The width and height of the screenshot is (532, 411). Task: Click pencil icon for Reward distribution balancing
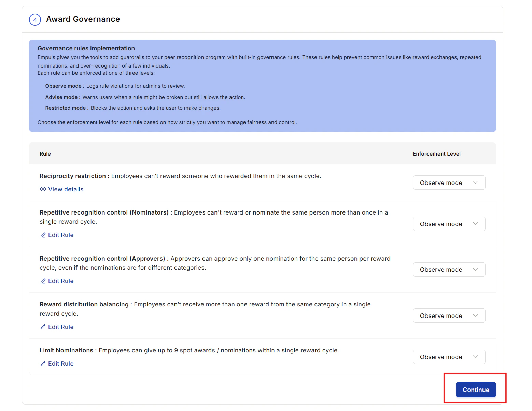(x=43, y=327)
